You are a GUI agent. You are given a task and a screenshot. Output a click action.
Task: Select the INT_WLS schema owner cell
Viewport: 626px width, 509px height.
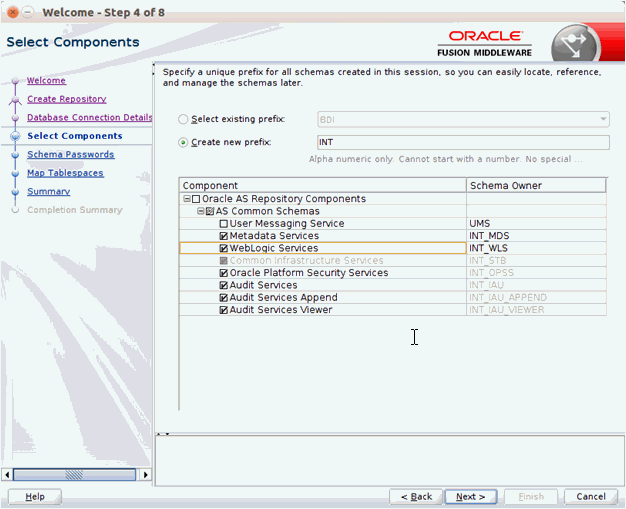pyautogui.click(x=536, y=248)
